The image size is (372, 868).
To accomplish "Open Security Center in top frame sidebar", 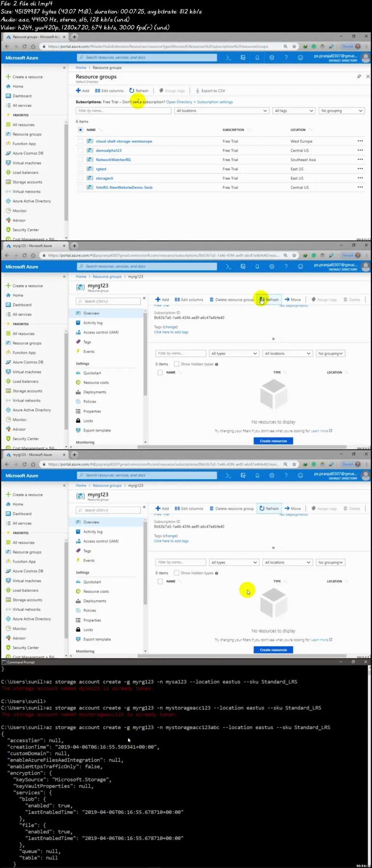I will coord(25,230).
